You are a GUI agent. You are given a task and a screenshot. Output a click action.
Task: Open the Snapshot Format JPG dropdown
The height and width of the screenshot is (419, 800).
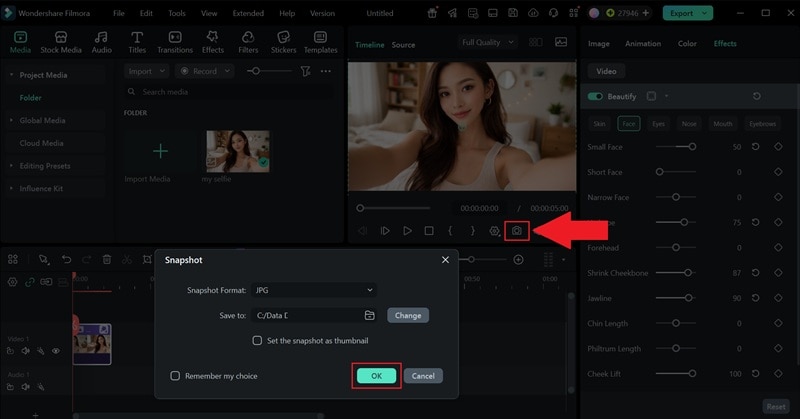click(314, 290)
